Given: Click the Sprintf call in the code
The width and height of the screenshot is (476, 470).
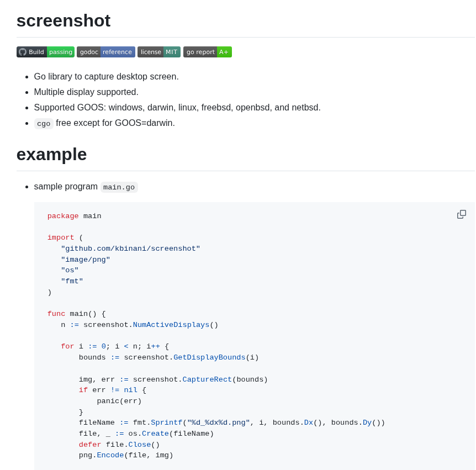Looking at the screenshot, I should click(166, 423).
